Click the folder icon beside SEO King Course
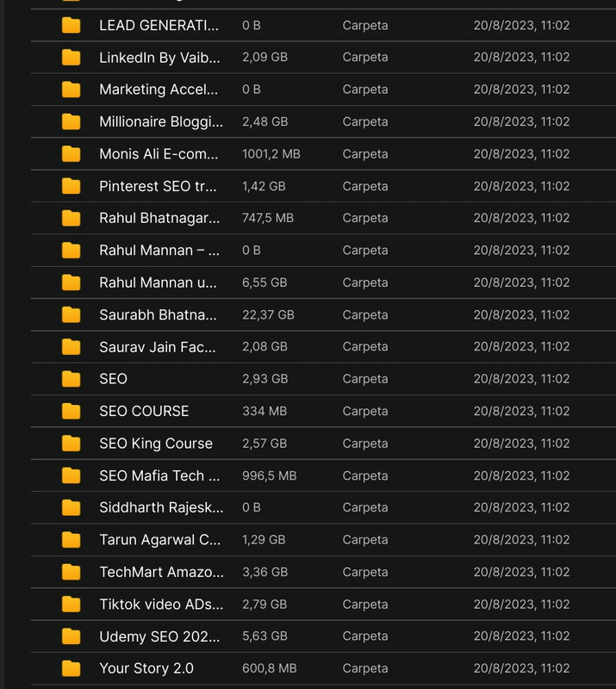This screenshot has width=616, height=689. pyautogui.click(x=71, y=444)
